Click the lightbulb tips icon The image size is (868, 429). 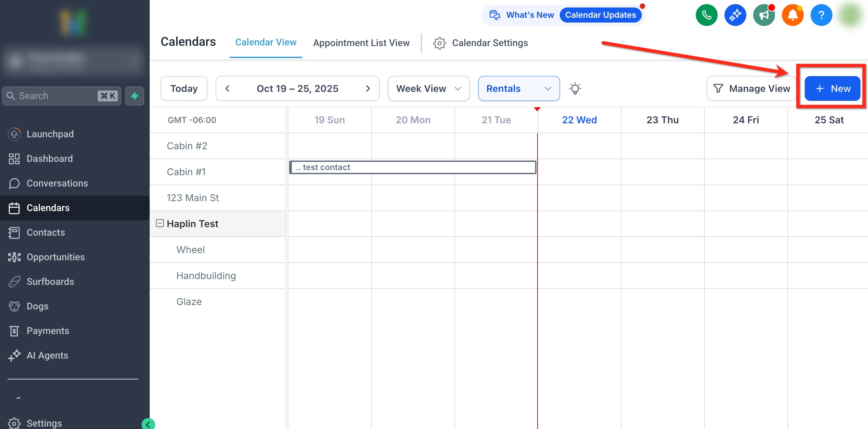pos(575,88)
